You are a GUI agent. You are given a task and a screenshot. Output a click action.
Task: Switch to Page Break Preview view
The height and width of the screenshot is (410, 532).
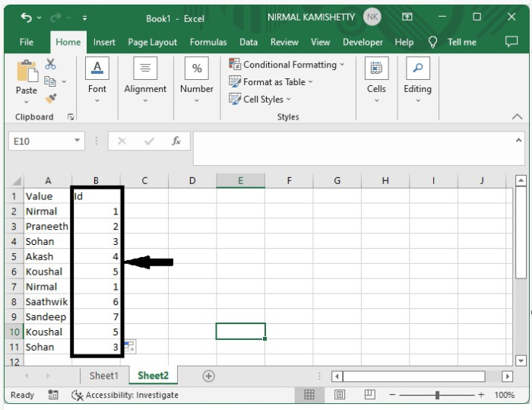pyautogui.click(x=370, y=395)
